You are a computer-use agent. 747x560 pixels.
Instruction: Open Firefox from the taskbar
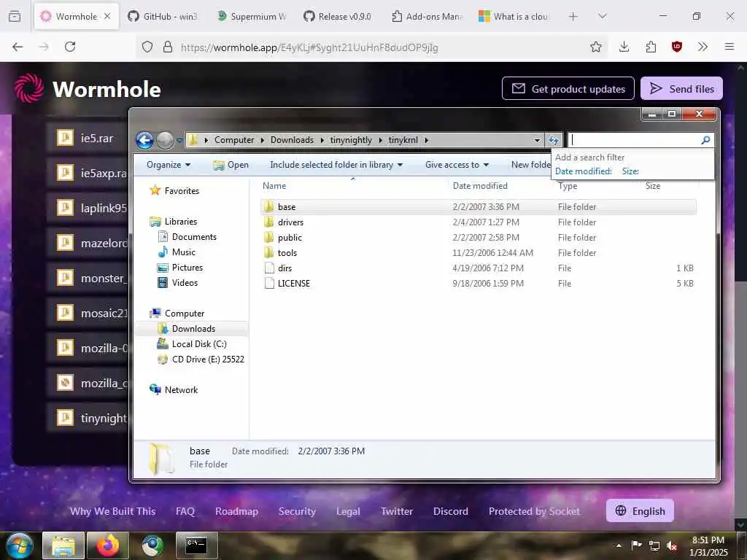pos(108,545)
